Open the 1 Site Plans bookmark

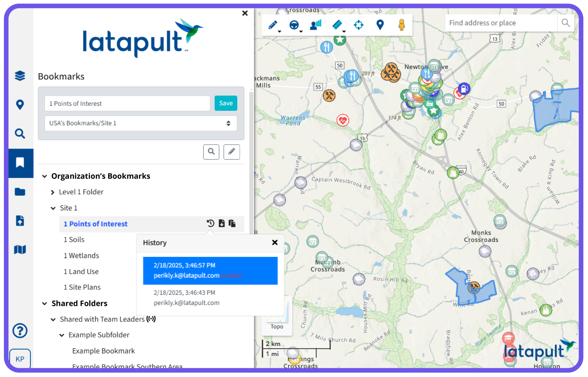[82, 287]
